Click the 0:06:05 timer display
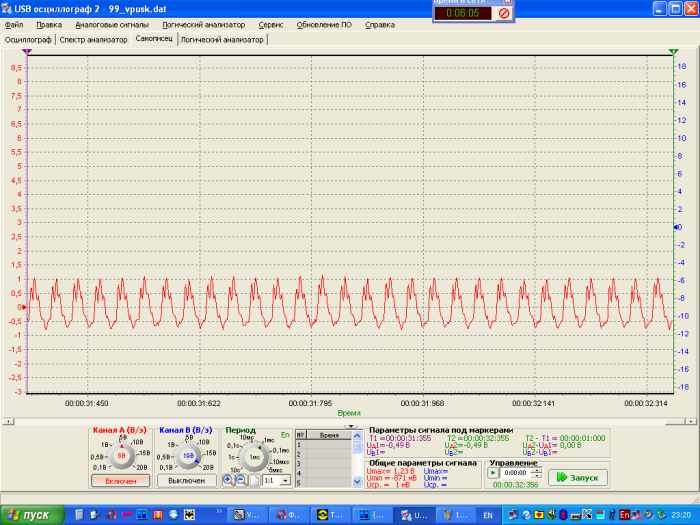700x525 pixels. pyautogui.click(x=462, y=13)
